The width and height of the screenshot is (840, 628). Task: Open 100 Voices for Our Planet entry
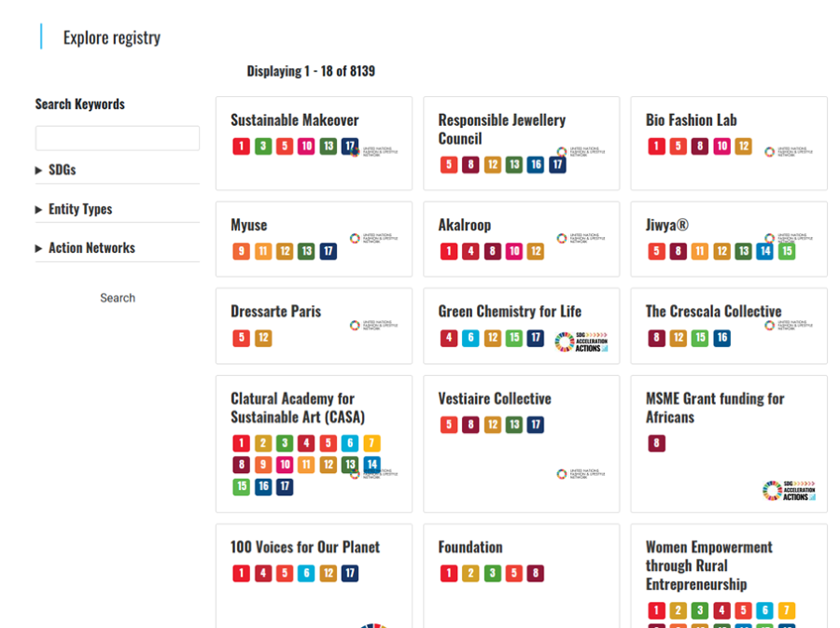[x=305, y=547]
